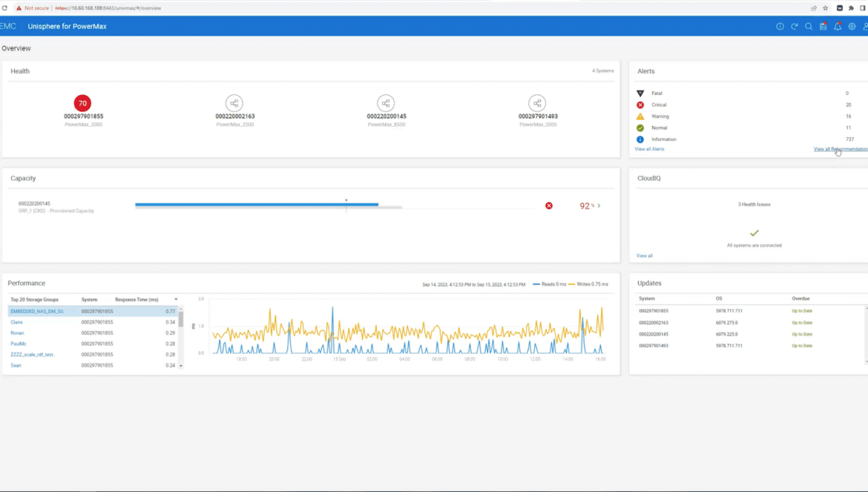Select system icon for 000297901493
Screen dimensions: 868x492
coord(537,103)
